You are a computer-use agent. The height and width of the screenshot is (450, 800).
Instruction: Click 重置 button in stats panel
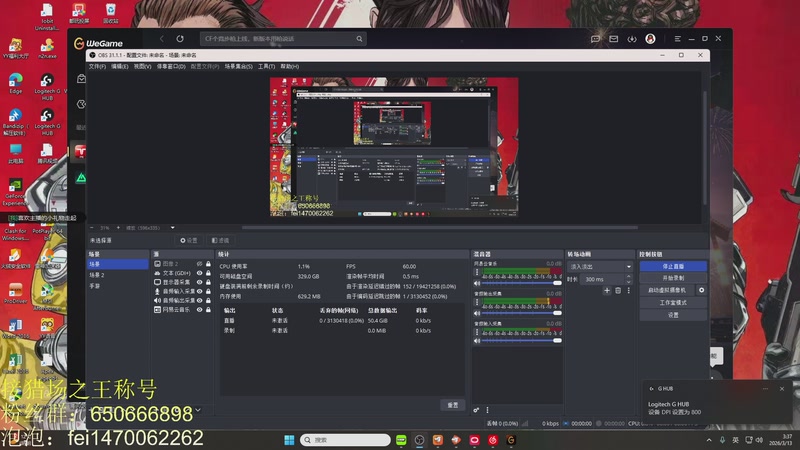[453, 405]
